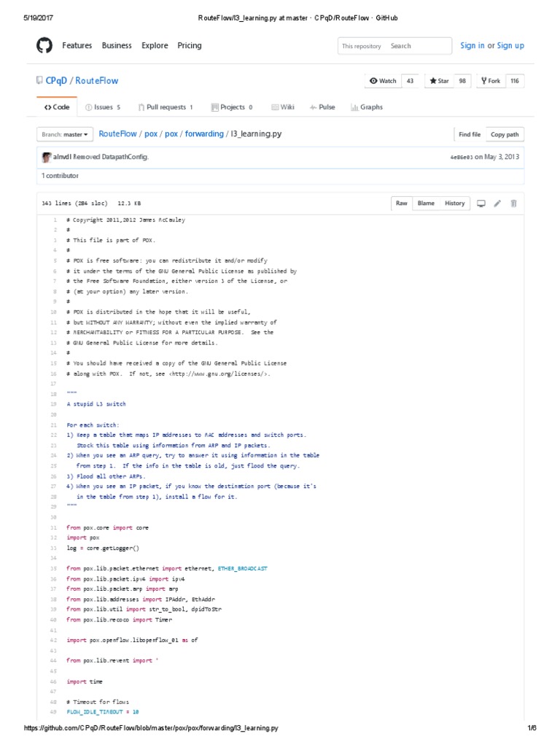Open Explore in the top navigation

[155, 45]
